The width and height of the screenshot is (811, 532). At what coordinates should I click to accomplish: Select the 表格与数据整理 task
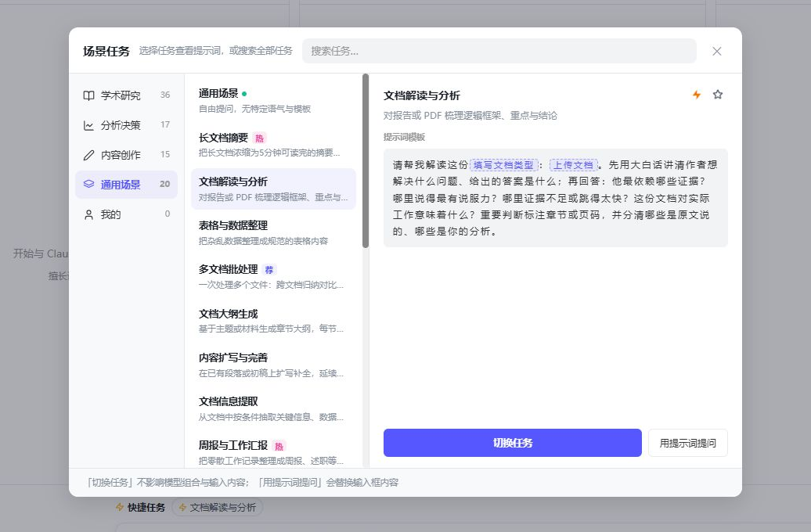[x=273, y=232]
